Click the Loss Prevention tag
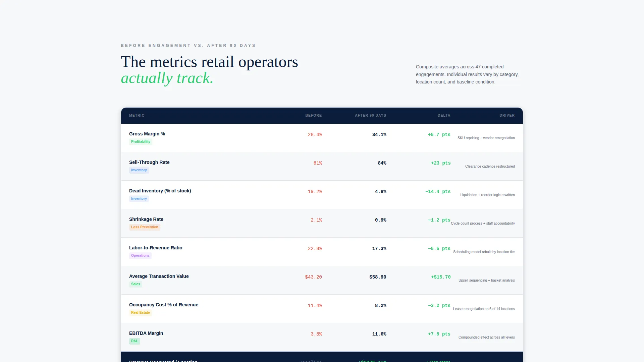644x362 pixels. pyautogui.click(x=145, y=227)
